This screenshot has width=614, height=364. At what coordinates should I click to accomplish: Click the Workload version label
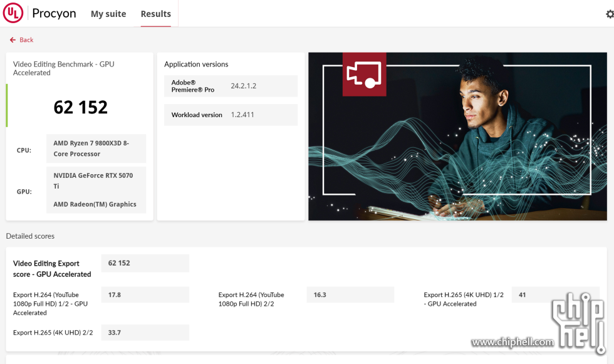pos(197,115)
